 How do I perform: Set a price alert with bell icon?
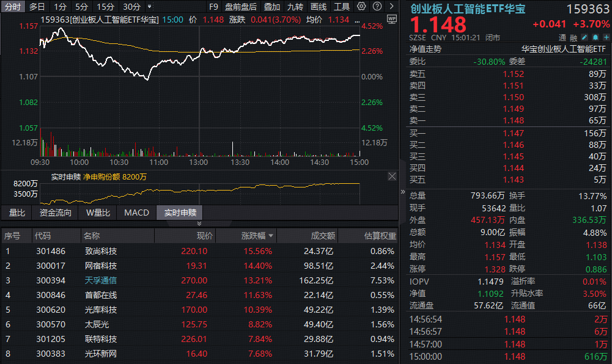click(x=594, y=37)
